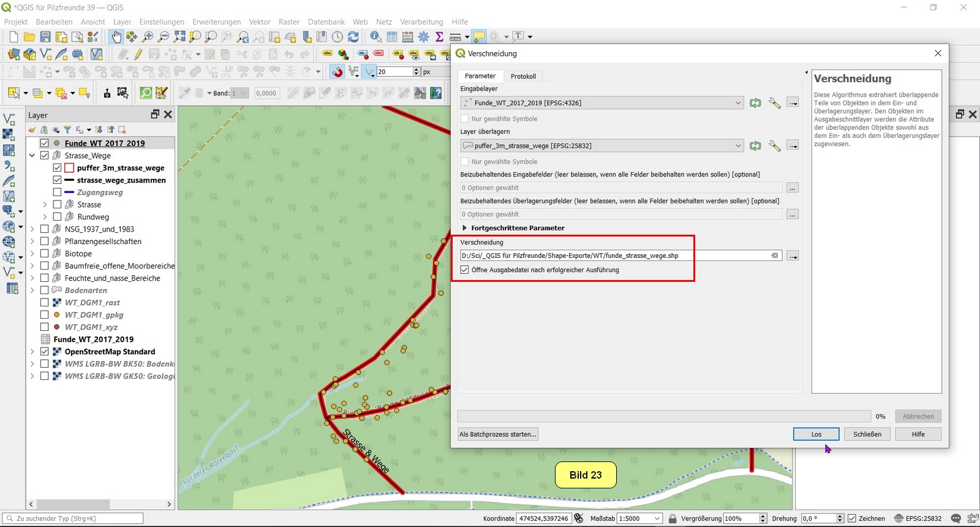980x527 pixels.
Task: Open the Eingabelayer advanced options wrench
Action: [x=774, y=103]
